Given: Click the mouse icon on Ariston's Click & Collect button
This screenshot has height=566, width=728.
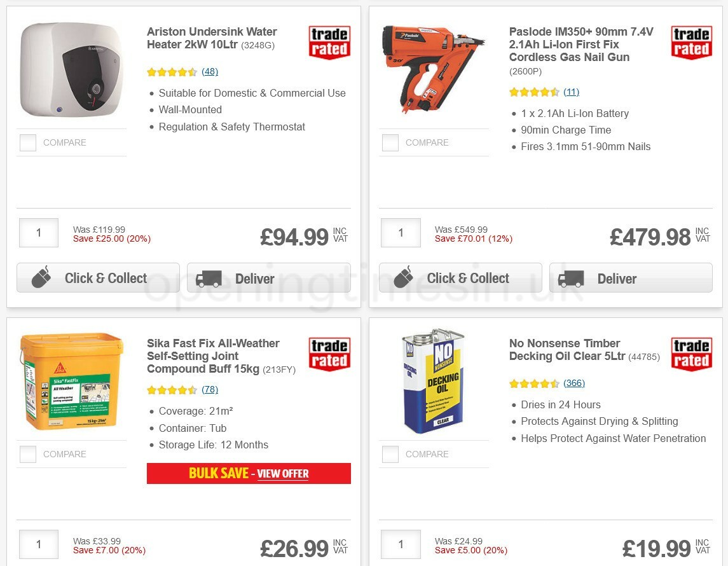Looking at the screenshot, I should 40,277.
